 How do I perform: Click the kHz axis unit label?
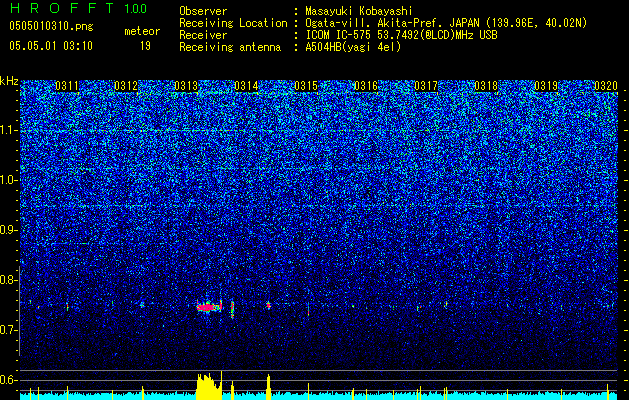coord(9,81)
